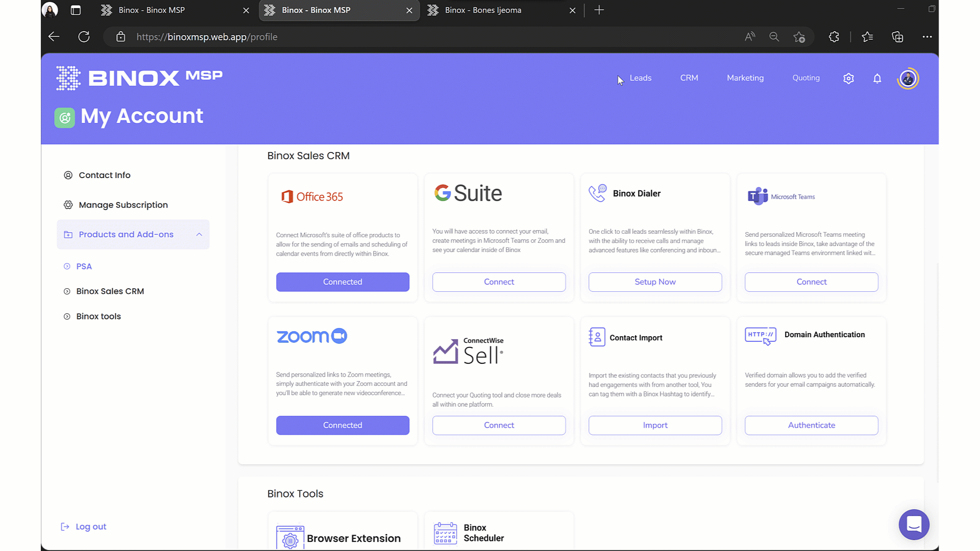Screen dimensions: 980x551
Task: Open Contact Info in sidebar
Action: 105,175
